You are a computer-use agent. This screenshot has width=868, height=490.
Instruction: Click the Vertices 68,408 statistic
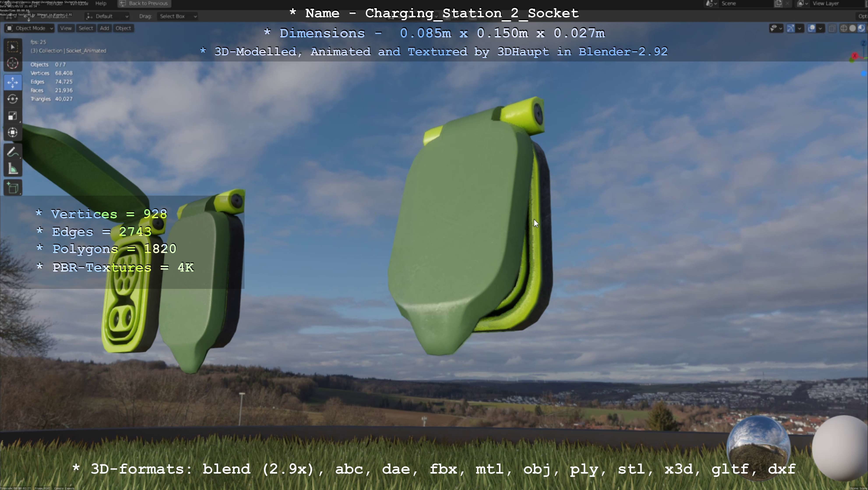click(x=51, y=73)
